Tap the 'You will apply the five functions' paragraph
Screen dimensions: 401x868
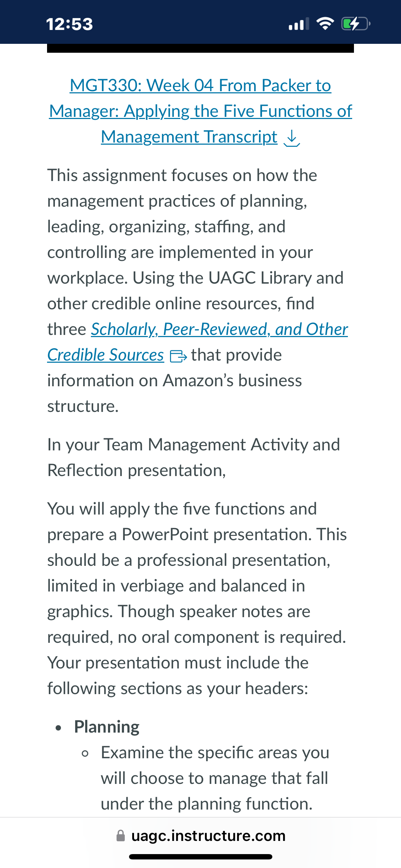tap(197, 599)
